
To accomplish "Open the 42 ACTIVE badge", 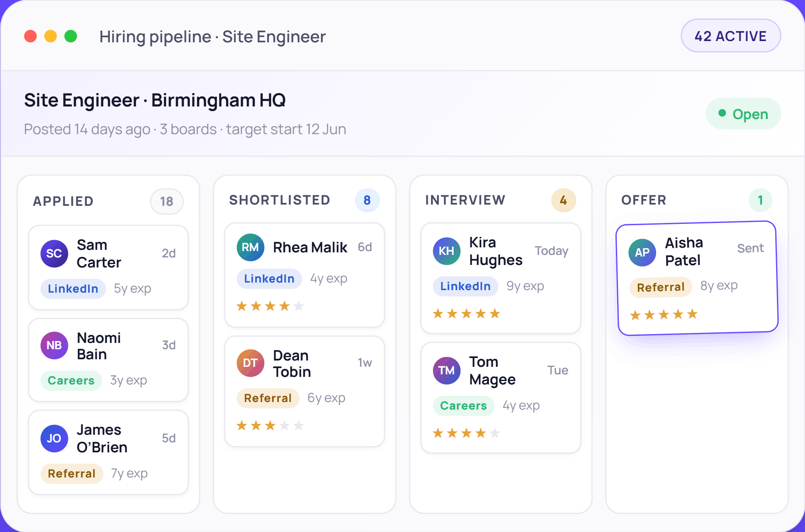I will 731,36.
